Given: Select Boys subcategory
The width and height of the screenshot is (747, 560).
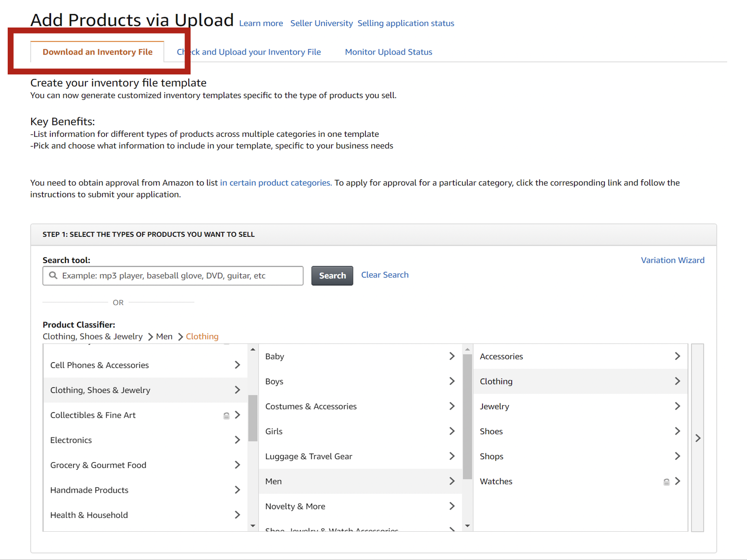Looking at the screenshot, I should point(360,381).
